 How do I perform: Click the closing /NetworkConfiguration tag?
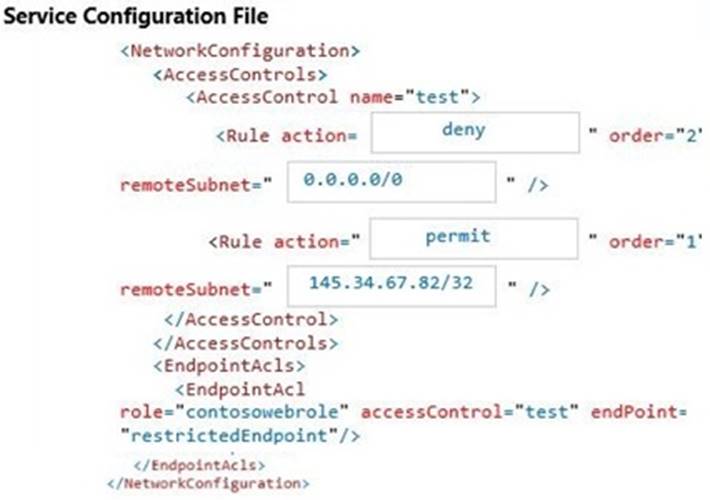[214, 483]
